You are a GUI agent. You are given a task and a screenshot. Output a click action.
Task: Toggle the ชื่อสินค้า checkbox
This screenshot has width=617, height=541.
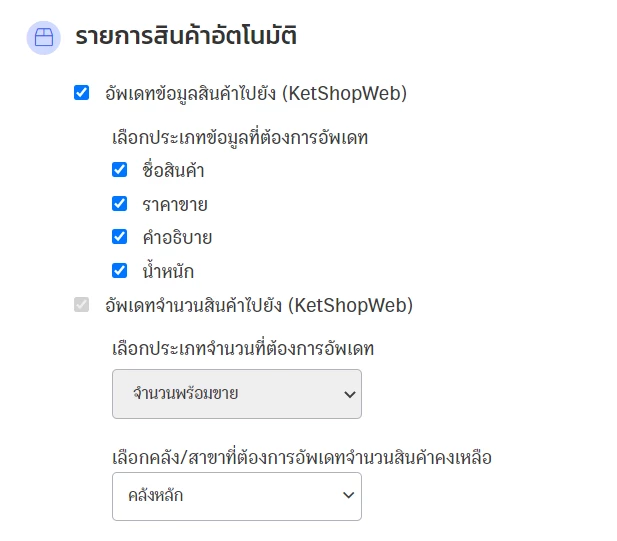point(119,170)
